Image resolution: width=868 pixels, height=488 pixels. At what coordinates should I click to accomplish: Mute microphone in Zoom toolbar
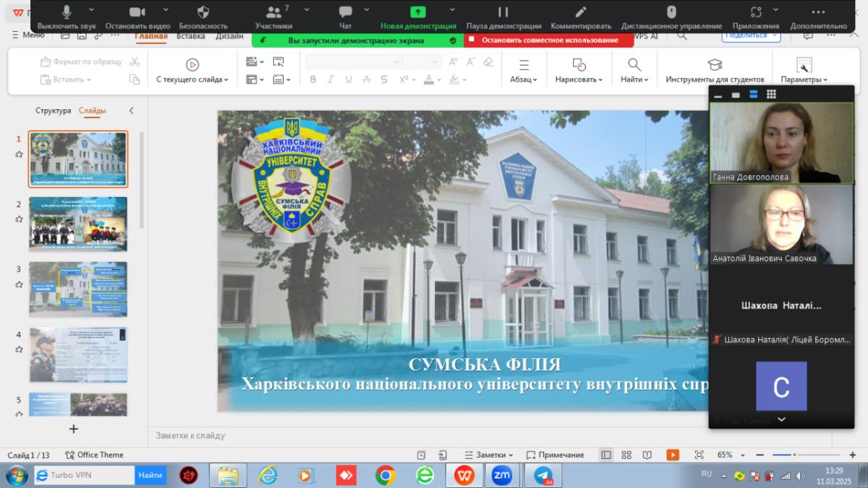[x=67, y=12]
